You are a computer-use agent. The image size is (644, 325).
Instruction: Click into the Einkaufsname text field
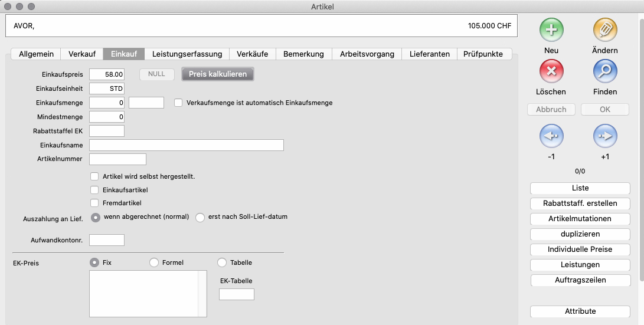pos(186,145)
